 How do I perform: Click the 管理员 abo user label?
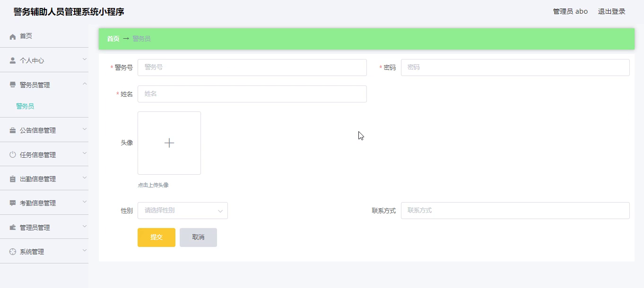coord(570,11)
